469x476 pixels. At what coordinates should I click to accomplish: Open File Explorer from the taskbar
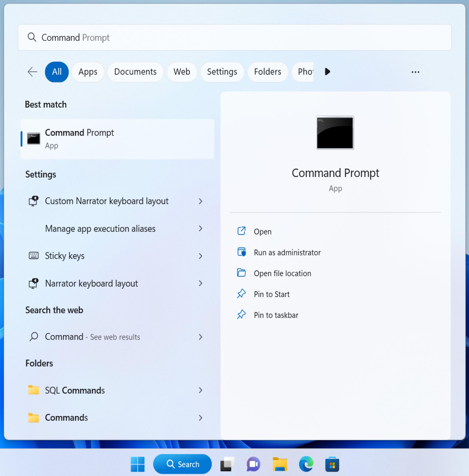point(280,464)
